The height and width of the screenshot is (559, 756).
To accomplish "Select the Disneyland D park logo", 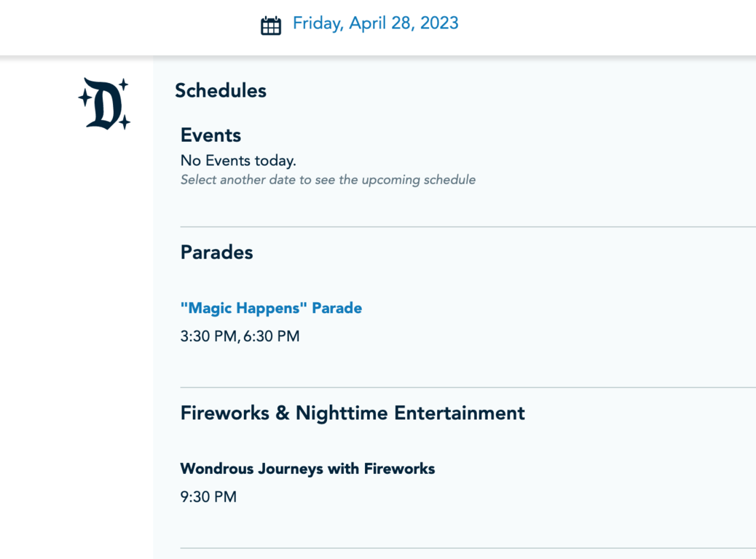I will tap(104, 103).
